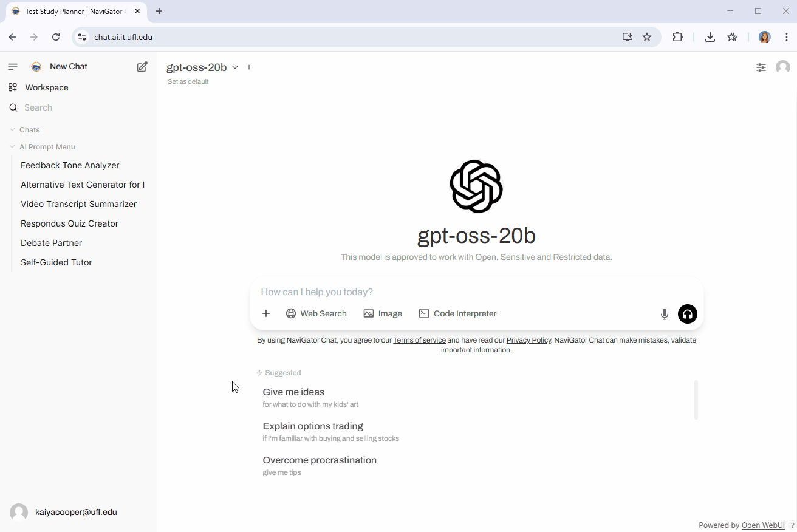Collapse the AI Prompt Menu section
The height and width of the screenshot is (532, 797).
[x=47, y=147]
